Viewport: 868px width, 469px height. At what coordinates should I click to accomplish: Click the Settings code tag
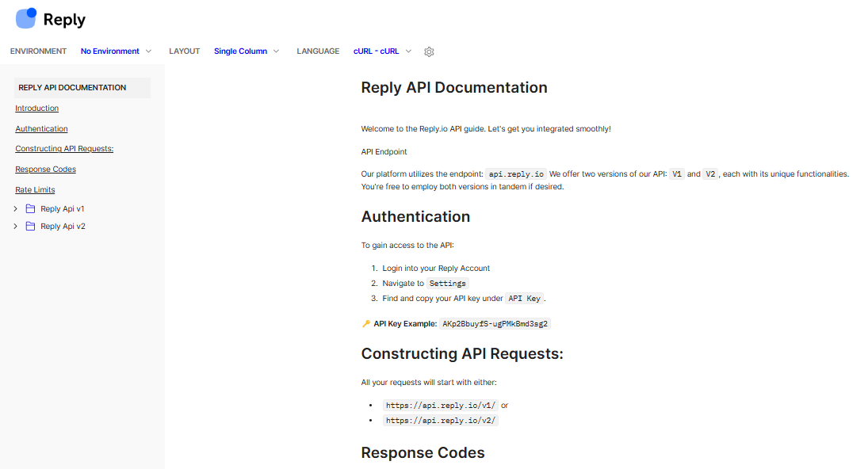tap(447, 284)
